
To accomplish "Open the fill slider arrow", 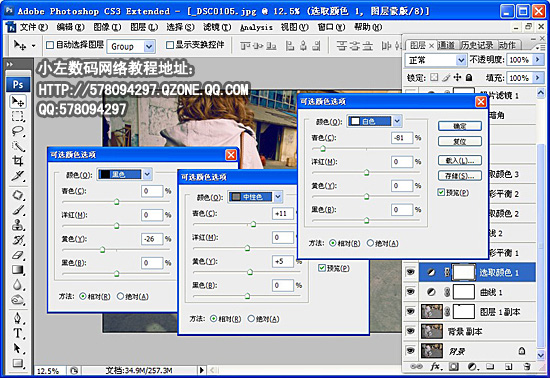I will (x=537, y=77).
